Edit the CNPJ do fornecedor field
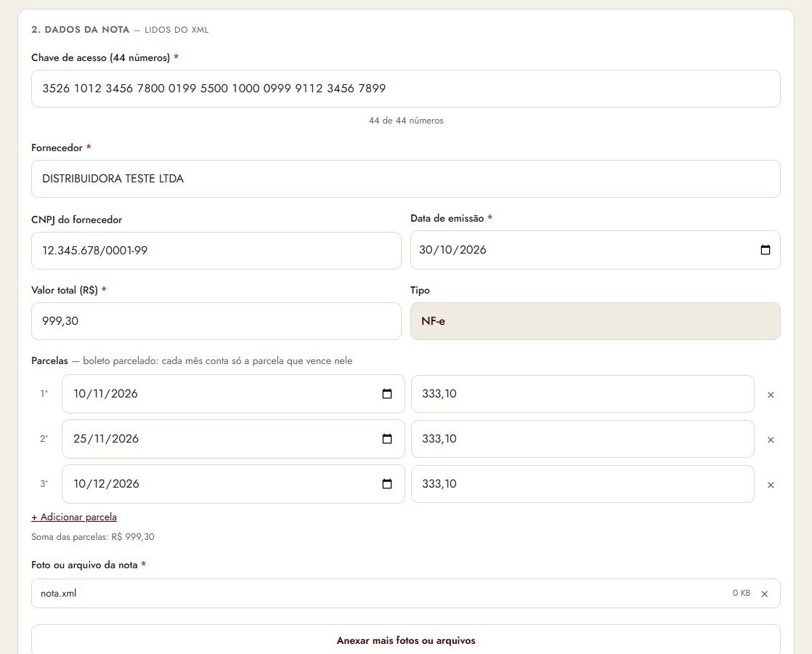 (x=216, y=251)
